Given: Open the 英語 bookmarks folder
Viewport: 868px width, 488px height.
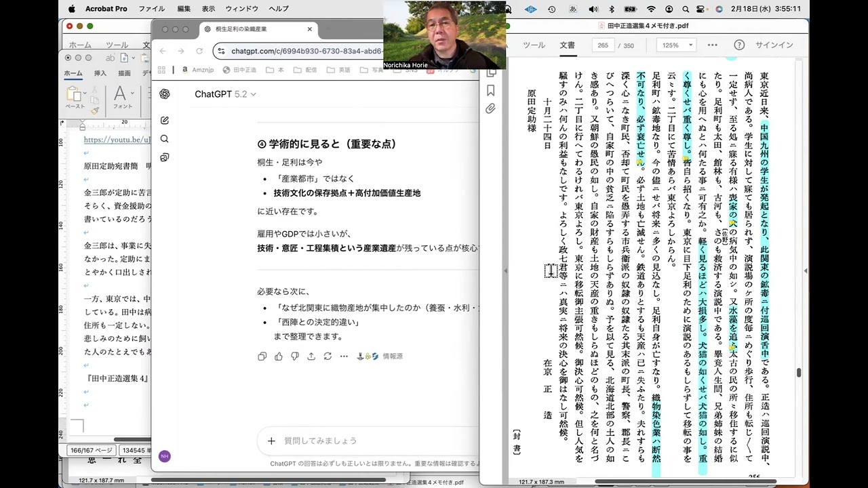Looking at the screenshot, I should click(338, 70).
